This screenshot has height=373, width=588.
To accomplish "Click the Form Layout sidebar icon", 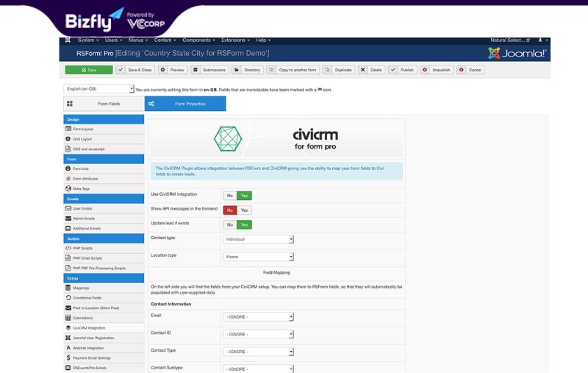I will click(x=68, y=129).
